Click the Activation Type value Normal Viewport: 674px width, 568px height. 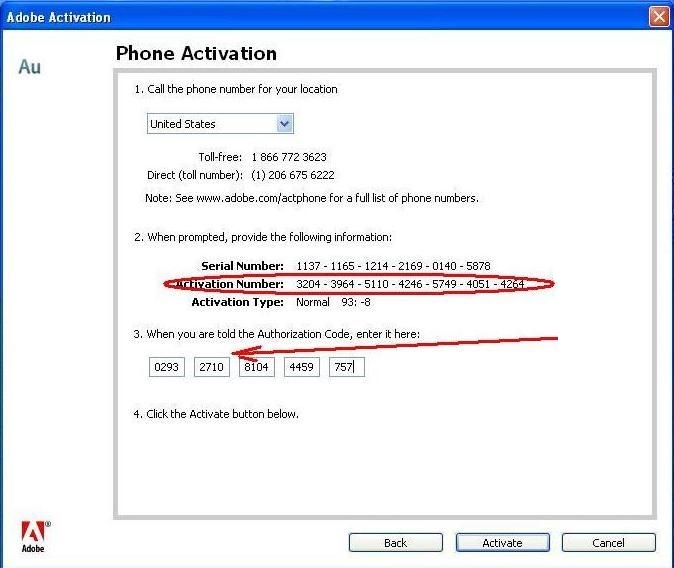312,302
